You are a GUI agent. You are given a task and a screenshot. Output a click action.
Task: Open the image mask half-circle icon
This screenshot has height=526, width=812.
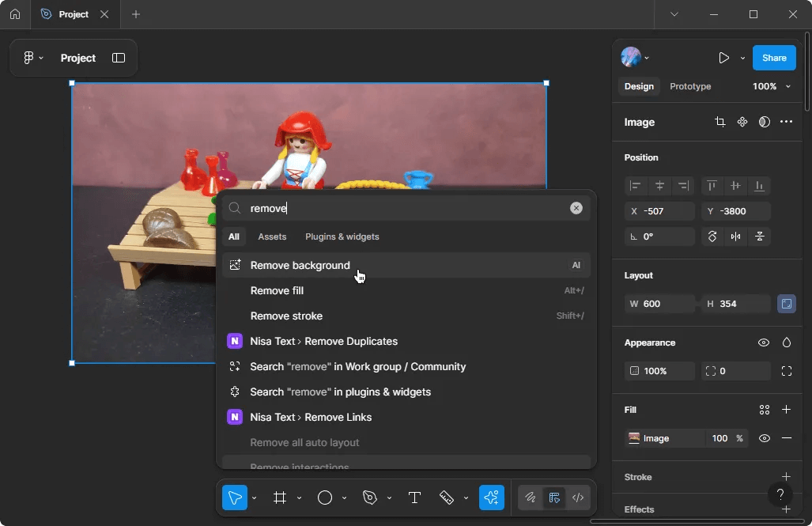pos(765,122)
